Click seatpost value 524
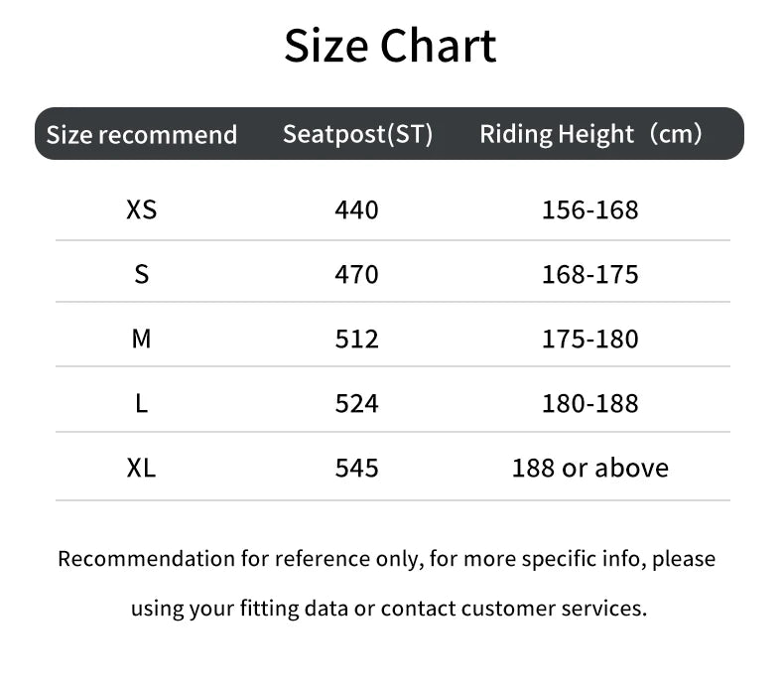Image resolution: width=784 pixels, height=685 pixels. coord(357,403)
